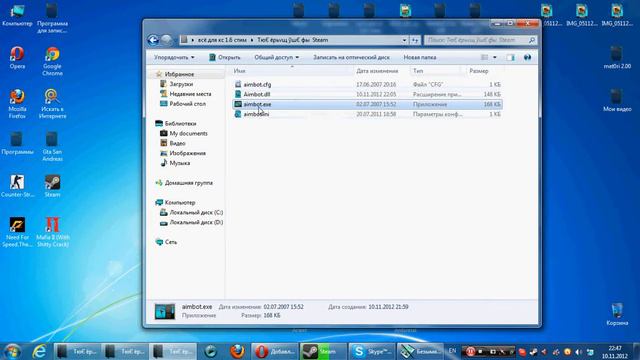Launch Internet Explorer from the taskbar

[x=40, y=351]
